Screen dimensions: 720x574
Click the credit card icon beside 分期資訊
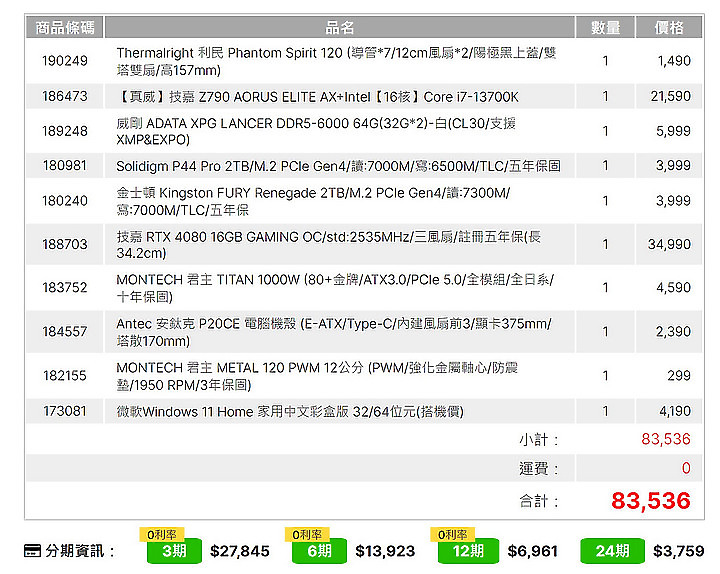click(32, 550)
